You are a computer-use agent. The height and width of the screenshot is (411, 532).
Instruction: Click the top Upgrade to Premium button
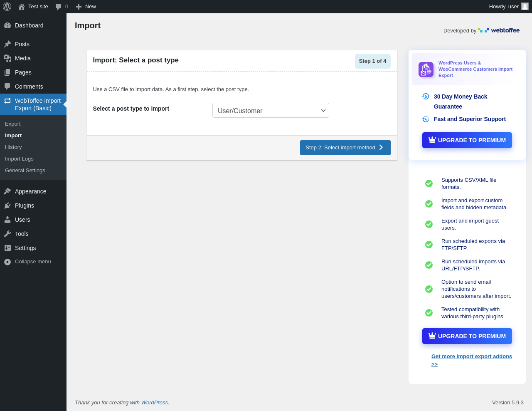coord(467,140)
